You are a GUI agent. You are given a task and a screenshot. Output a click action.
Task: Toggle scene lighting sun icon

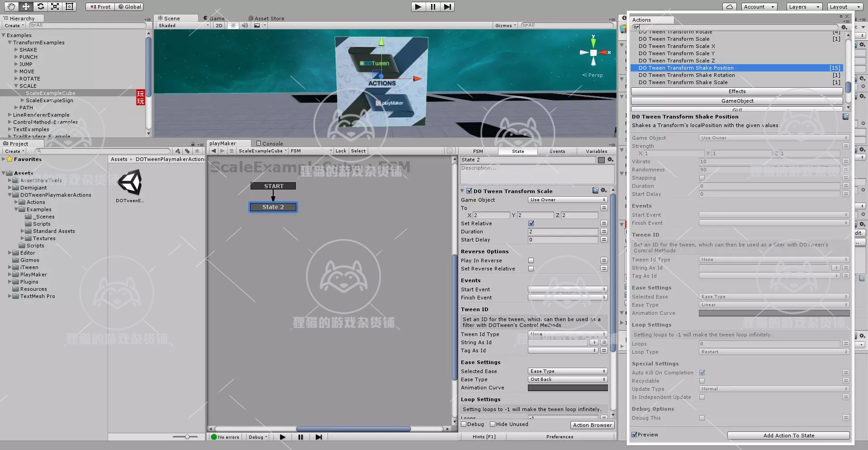point(233,25)
